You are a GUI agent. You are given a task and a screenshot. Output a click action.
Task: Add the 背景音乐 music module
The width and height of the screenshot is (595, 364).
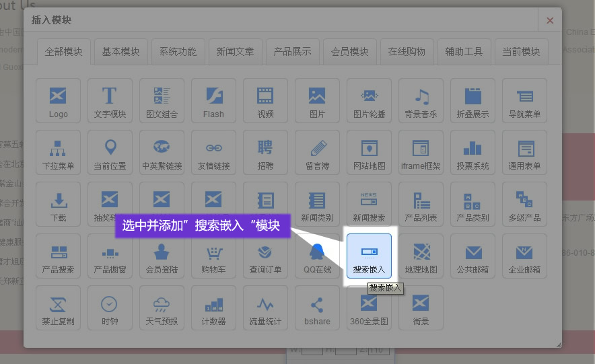click(x=421, y=100)
